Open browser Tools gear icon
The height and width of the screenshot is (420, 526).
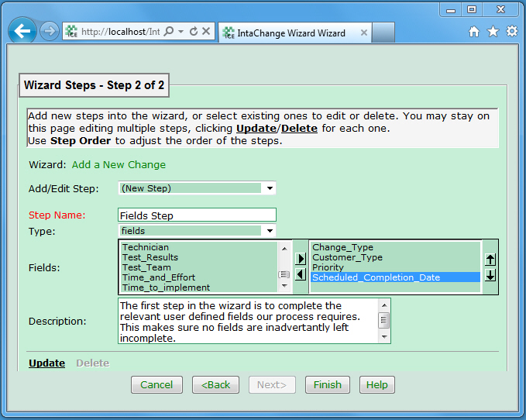click(x=512, y=31)
